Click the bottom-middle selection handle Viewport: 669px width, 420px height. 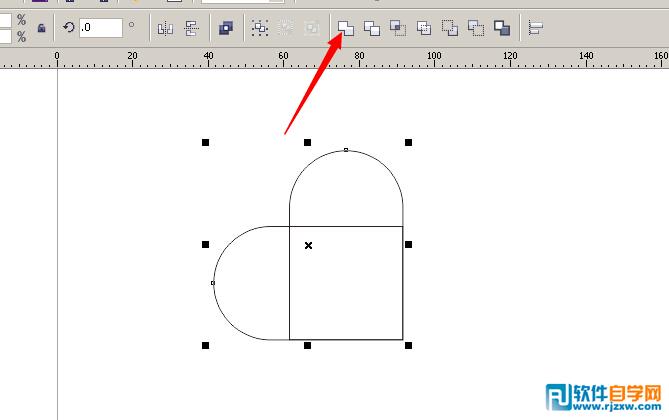pos(307,345)
